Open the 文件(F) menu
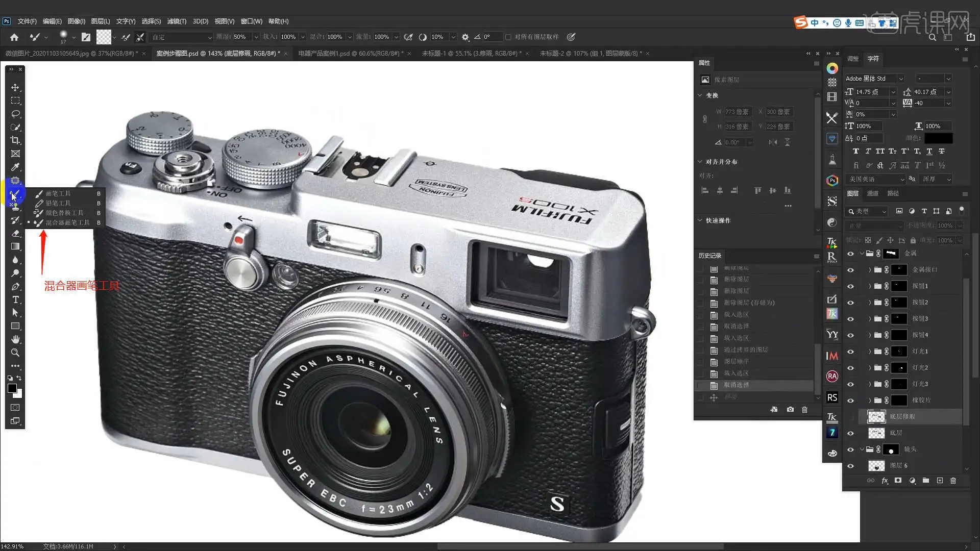The image size is (980, 551). [x=27, y=21]
